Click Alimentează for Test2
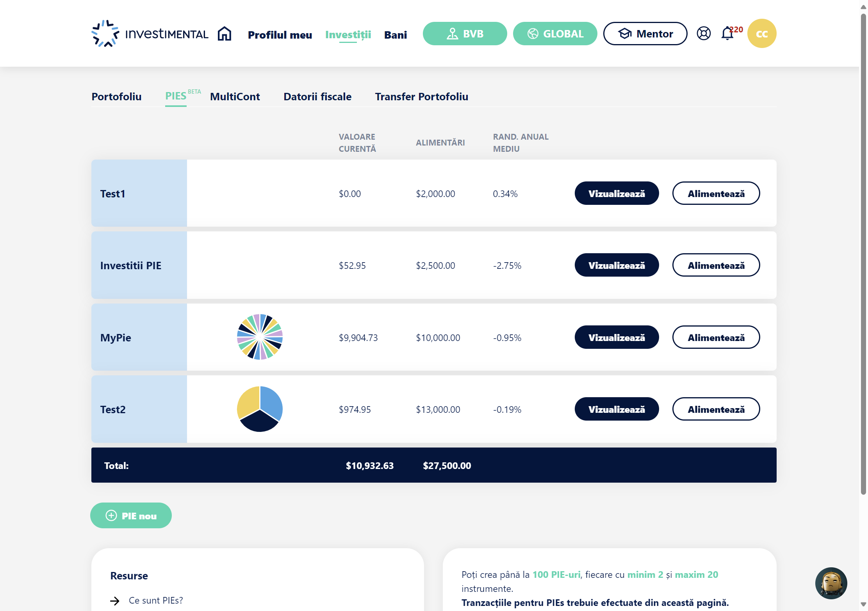The image size is (868, 611). pos(716,409)
